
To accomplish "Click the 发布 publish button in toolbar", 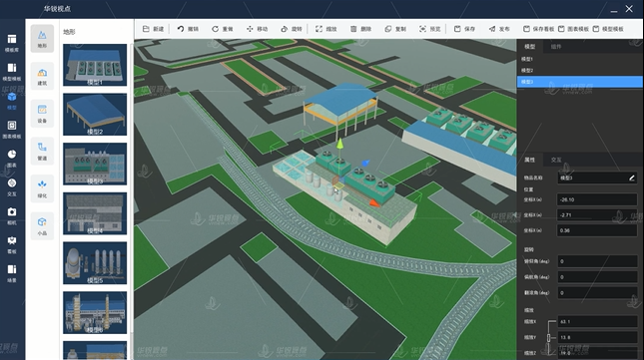I will (499, 29).
